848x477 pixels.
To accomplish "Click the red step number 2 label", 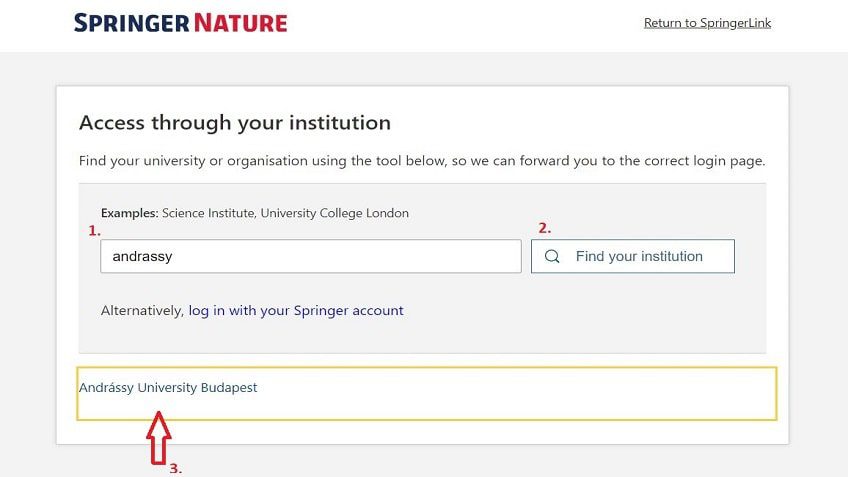I will 545,227.
